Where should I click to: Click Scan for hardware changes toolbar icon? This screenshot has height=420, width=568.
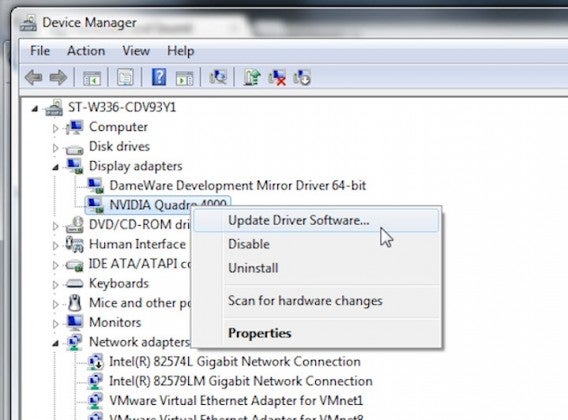coord(218,77)
